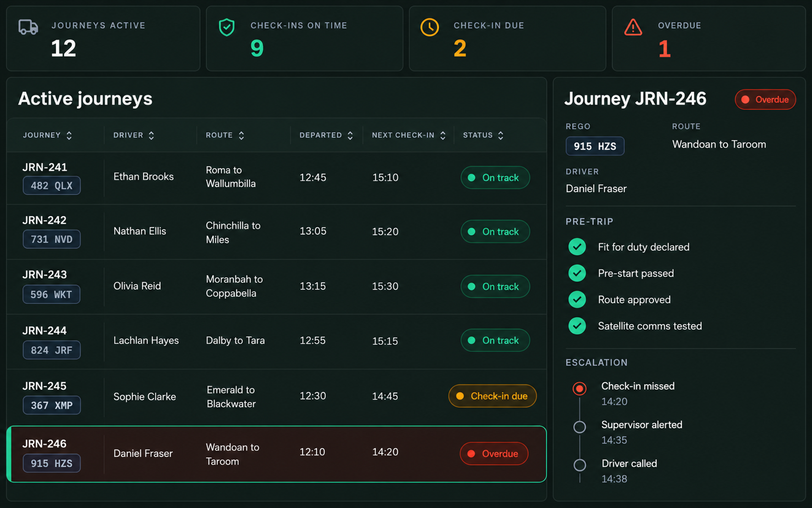Click Wandoan to Taroom in detail panel
The image size is (812, 508).
pos(719,144)
